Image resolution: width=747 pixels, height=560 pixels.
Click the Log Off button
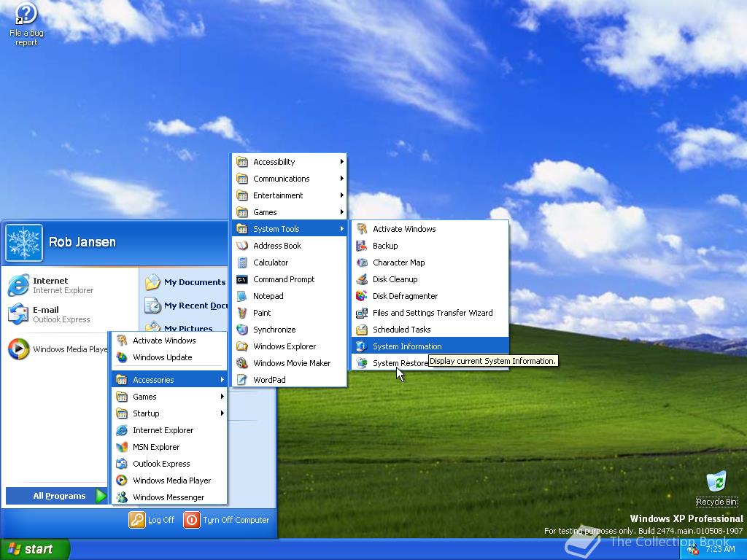[x=152, y=520]
